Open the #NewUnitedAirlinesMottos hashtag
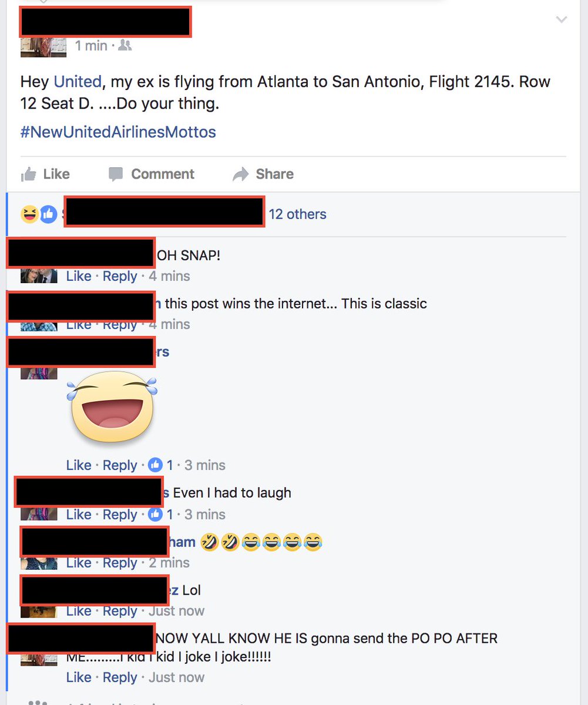The width and height of the screenshot is (588, 705). click(118, 132)
